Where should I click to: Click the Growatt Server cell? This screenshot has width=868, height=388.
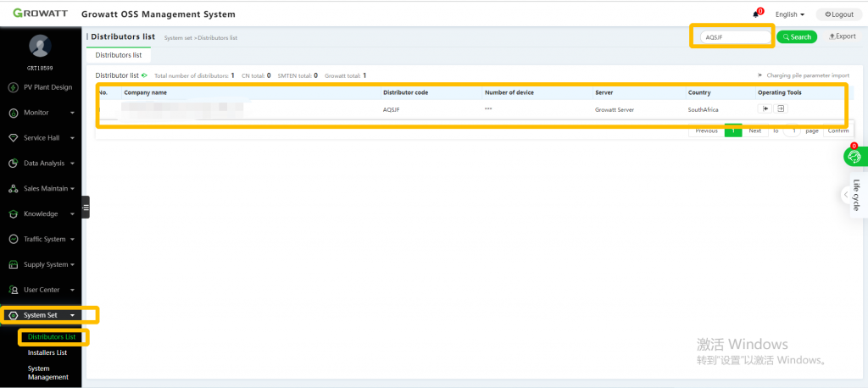pyautogui.click(x=615, y=109)
